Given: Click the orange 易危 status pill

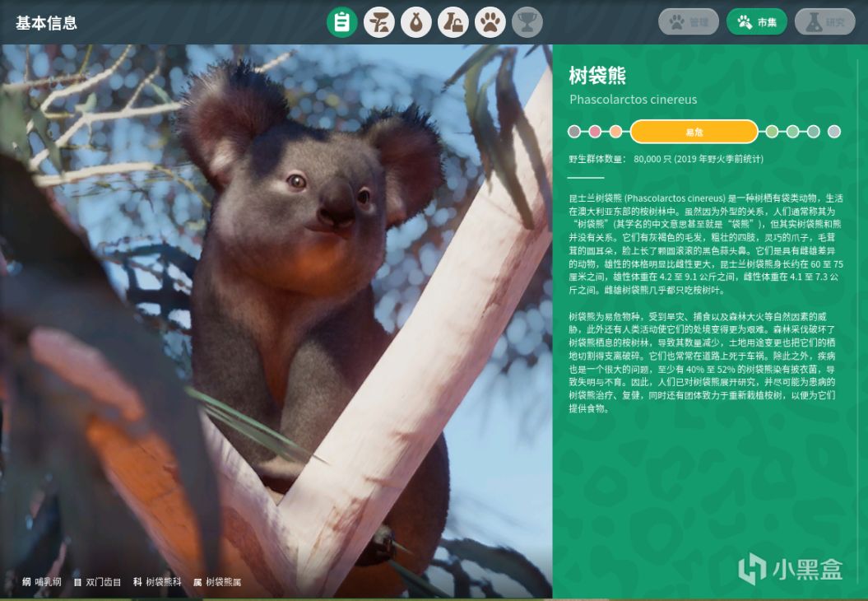Looking at the screenshot, I should [x=694, y=132].
